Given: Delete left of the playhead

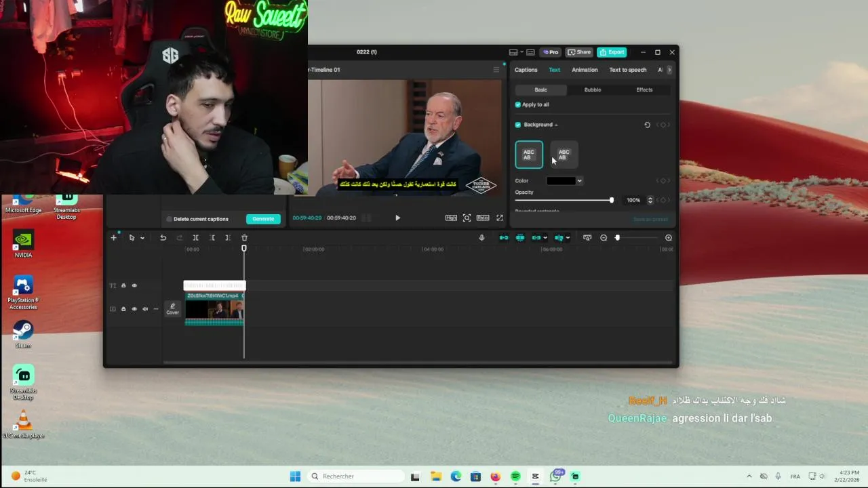Looking at the screenshot, I should [212, 238].
